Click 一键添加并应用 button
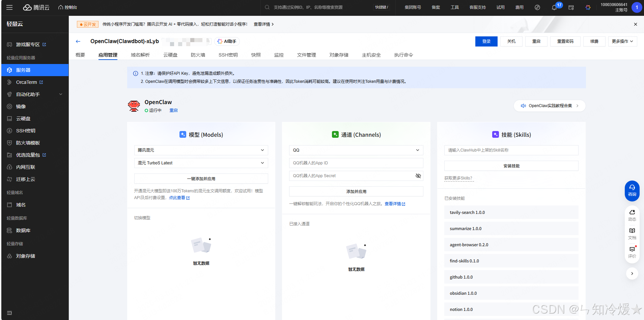Viewport: 644px width, 320px height. [201, 179]
